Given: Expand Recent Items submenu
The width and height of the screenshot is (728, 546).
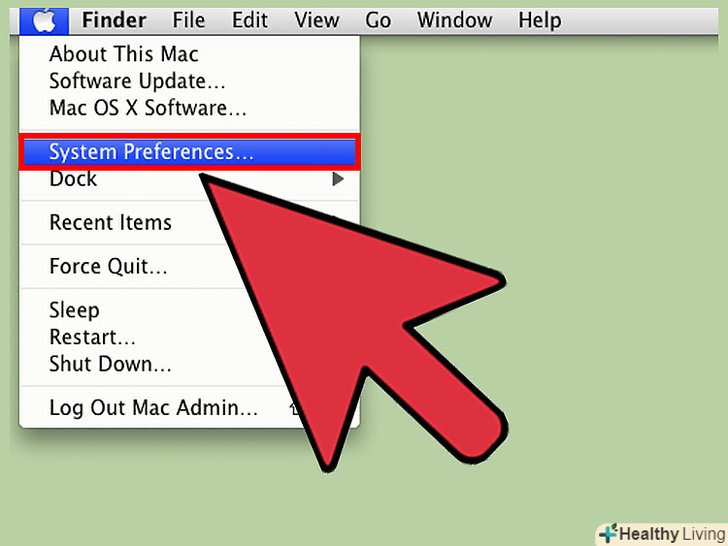Looking at the screenshot, I should (x=110, y=222).
